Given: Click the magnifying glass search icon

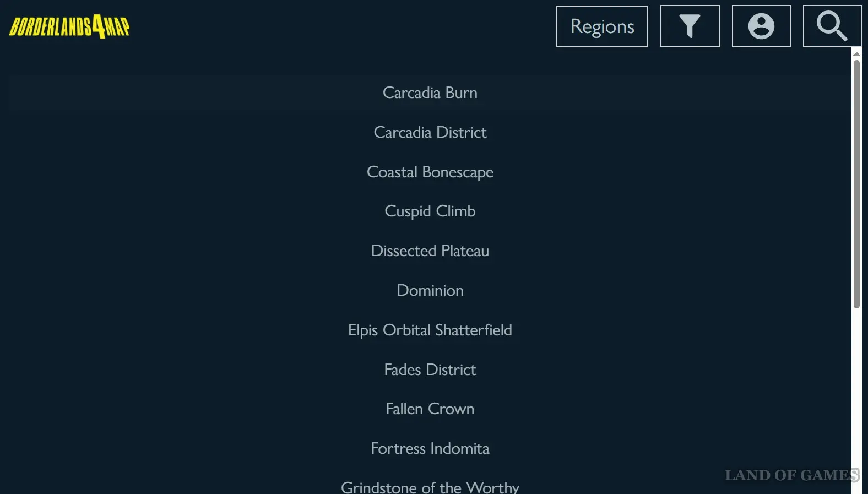Looking at the screenshot, I should click(x=832, y=26).
